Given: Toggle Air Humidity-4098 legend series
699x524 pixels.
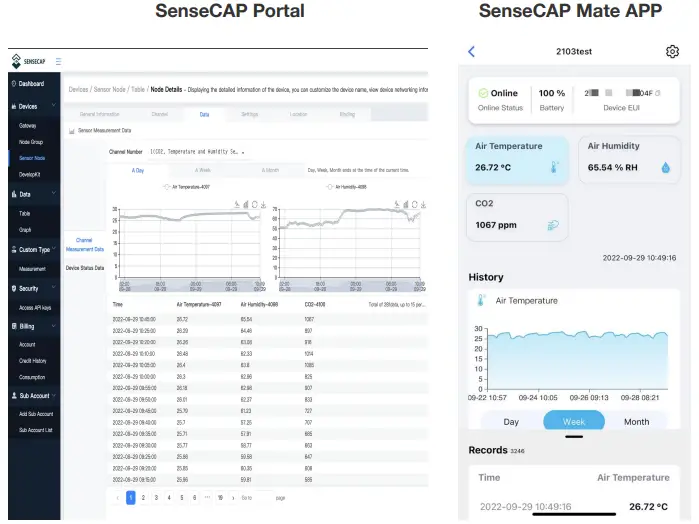Looking at the screenshot, I should coord(347,187).
